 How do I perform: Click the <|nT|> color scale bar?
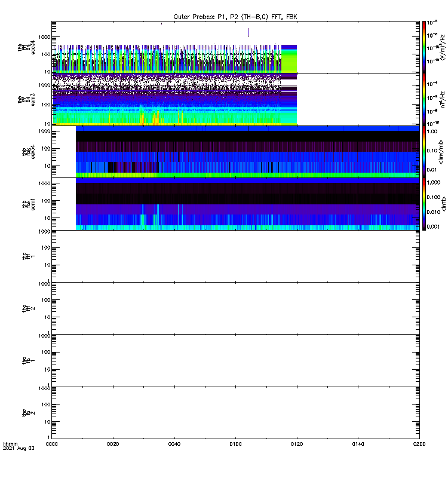(x=424, y=204)
